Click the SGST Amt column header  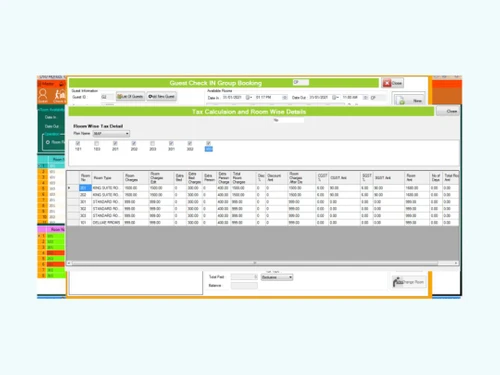(389, 178)
